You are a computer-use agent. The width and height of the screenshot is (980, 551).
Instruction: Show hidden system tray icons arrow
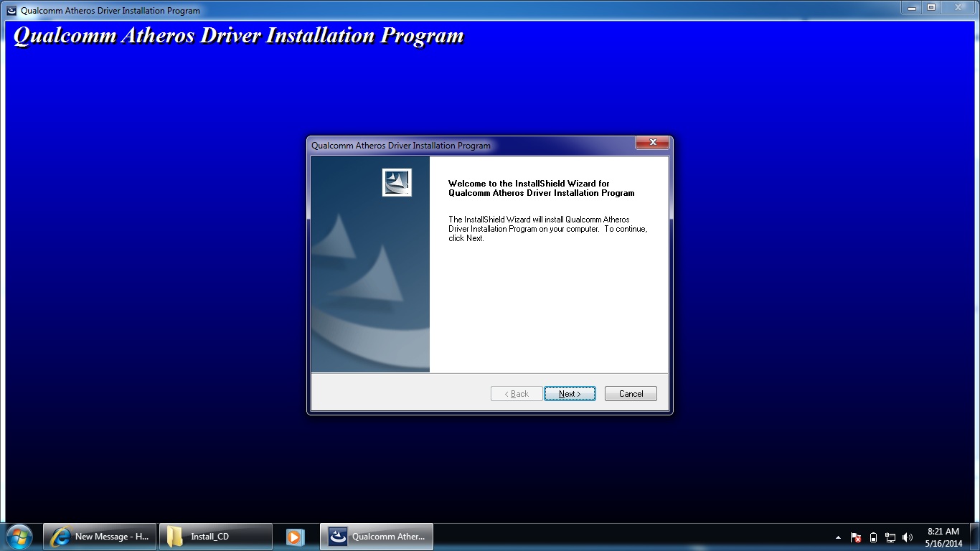(x=838, y=537)
